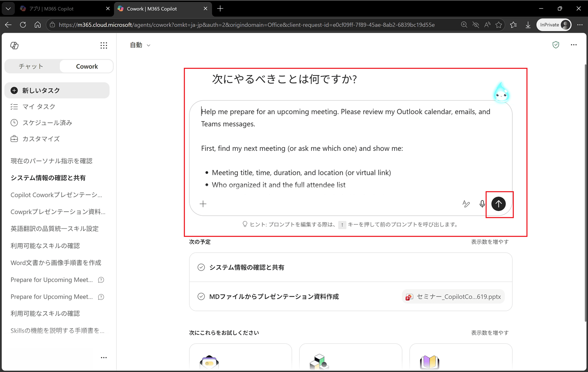
Task: Go to browser home page
Action: click(x=38, y=25)
